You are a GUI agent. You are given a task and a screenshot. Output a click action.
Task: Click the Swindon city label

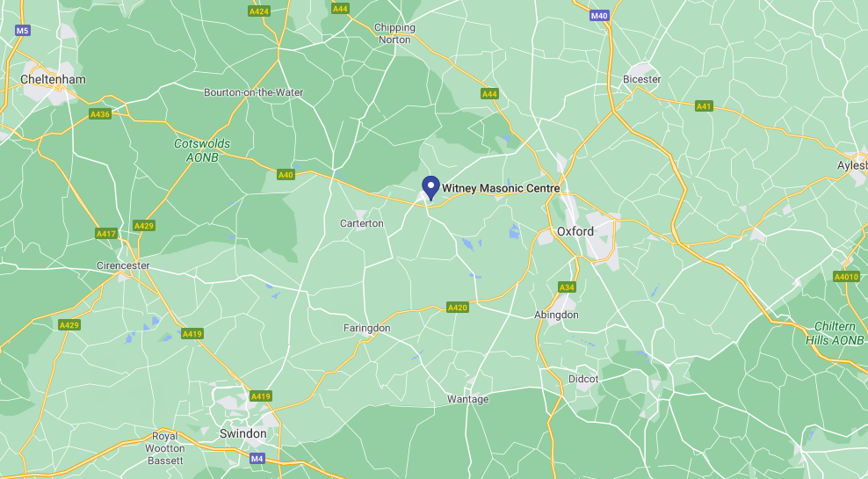pyautogui.click(x=243, y=433)
